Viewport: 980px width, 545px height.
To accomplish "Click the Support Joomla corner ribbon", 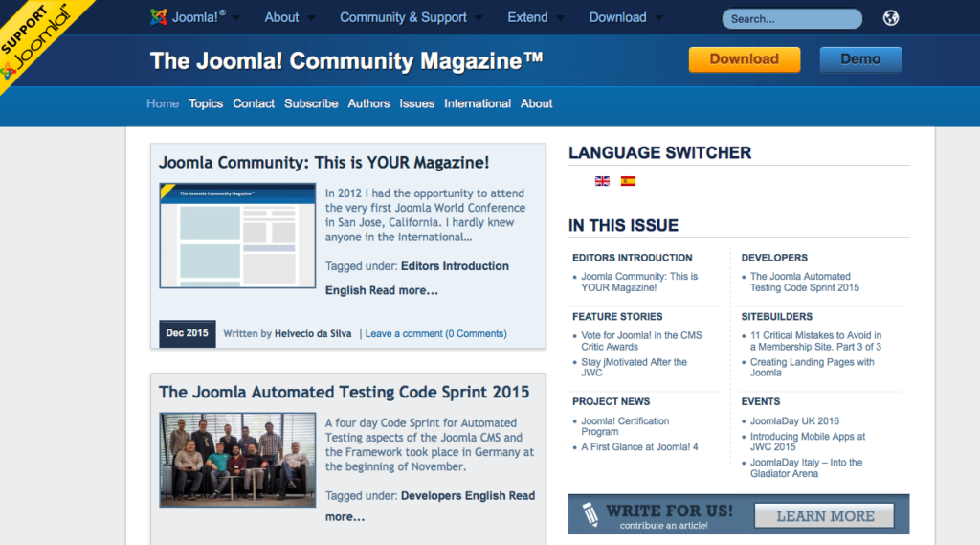I will 36,39.
